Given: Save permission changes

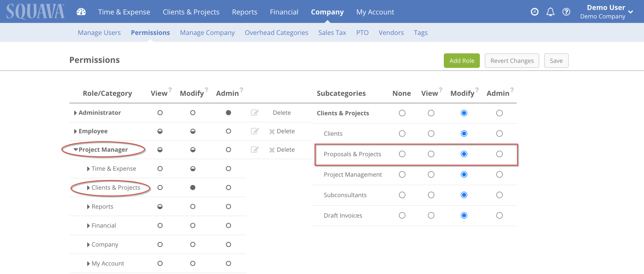Looking at the screenshot, I should point(556,61).
